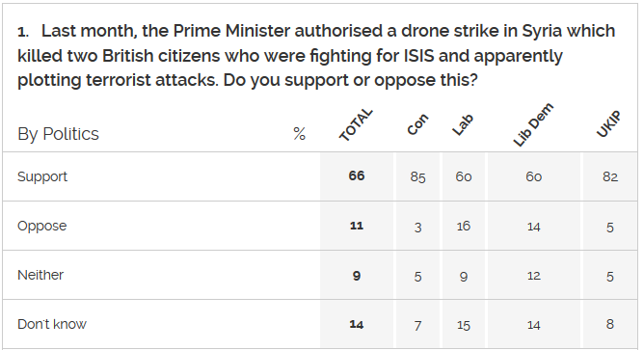Select the Oppose row label
Viewport: 644px width, 350px height.
pyautogui.click(x=41, y=226)
